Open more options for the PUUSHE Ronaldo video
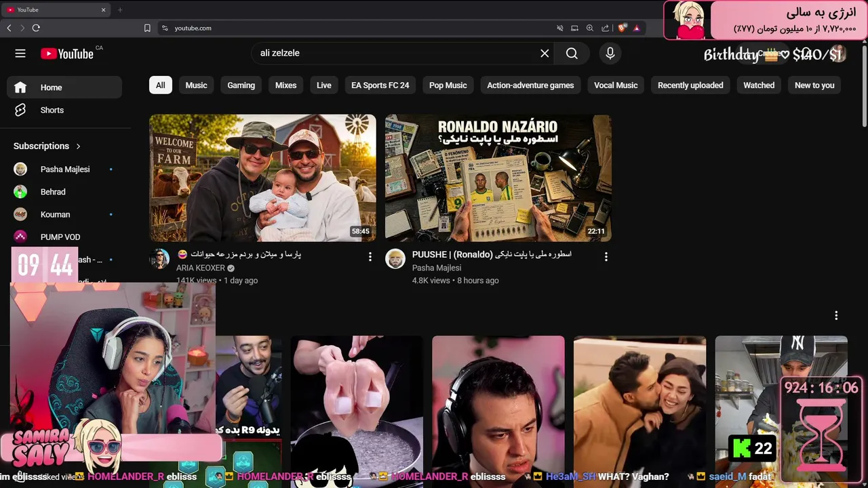 (606, 256)
